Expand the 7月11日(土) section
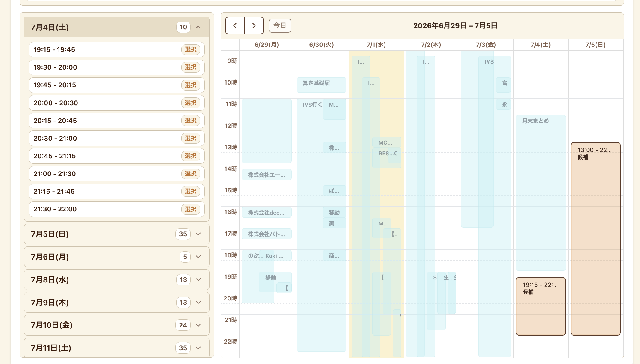Viewport: 640px width, 364px height. pos(117,348)
